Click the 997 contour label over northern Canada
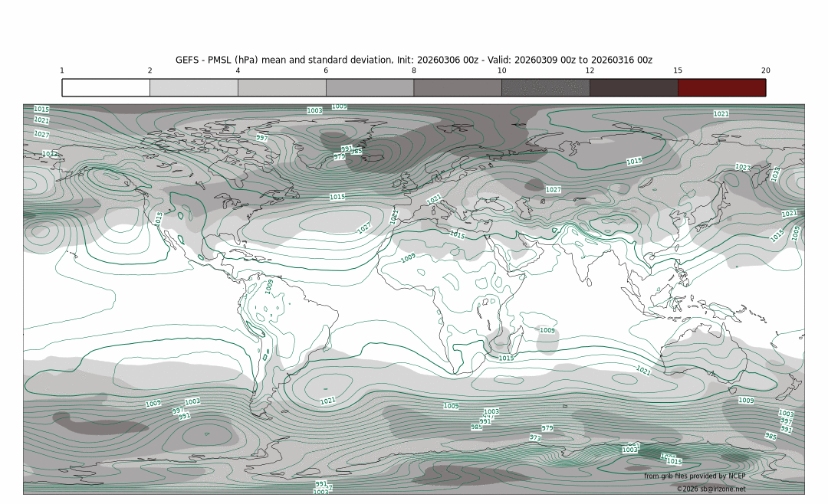The height and width of the screenshot is (504, 828). [x=262, y=138]
